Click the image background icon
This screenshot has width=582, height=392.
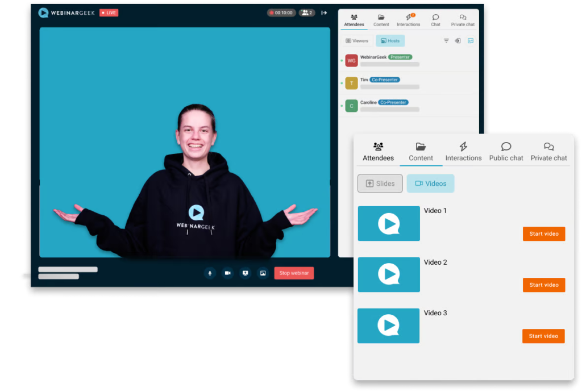[263, 273]
